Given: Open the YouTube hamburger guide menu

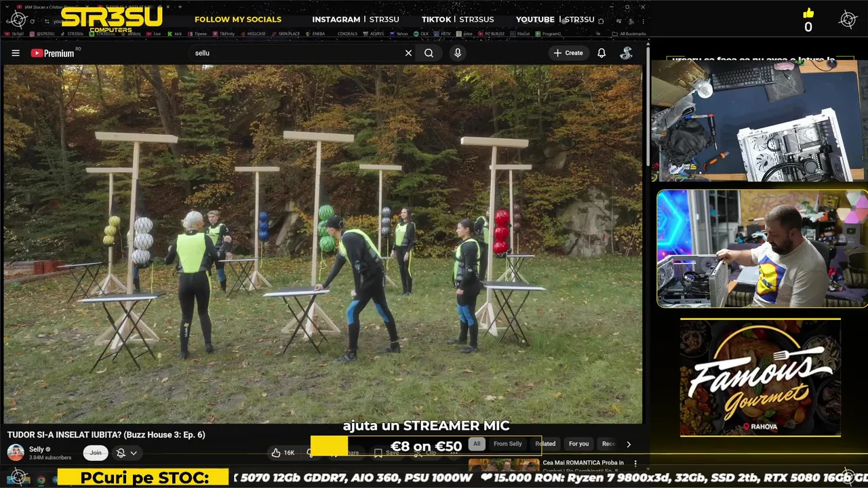Looking at the screenshot, I should click(16, 53).
